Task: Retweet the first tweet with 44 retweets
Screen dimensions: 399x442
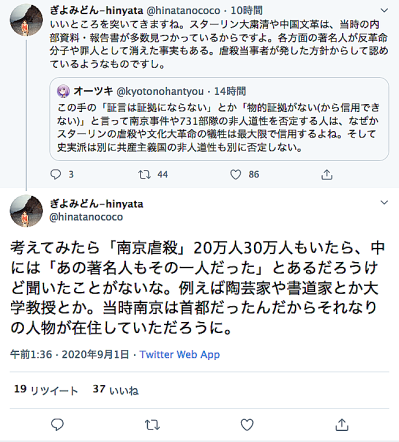Action: pyautogui.click(x=145, y=174)
